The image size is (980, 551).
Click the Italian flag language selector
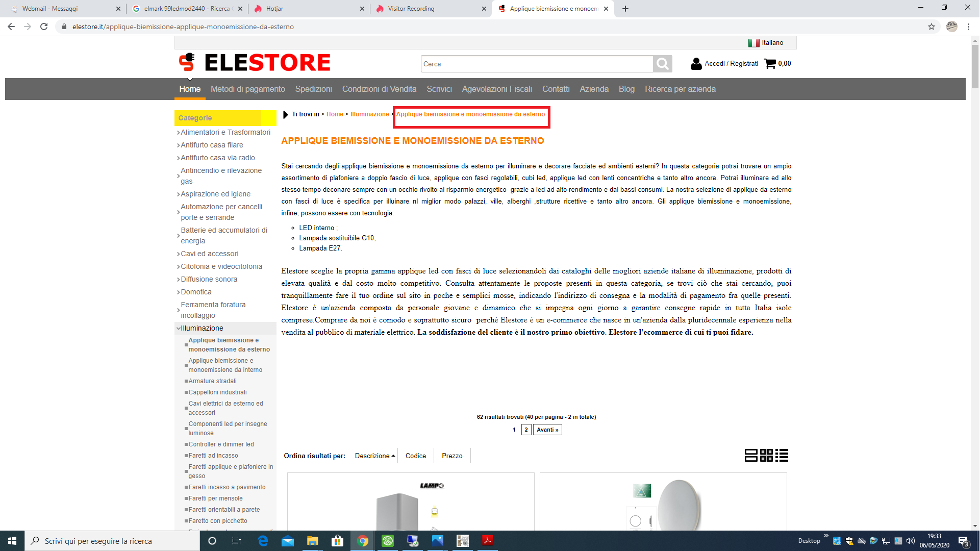point(753,43)
